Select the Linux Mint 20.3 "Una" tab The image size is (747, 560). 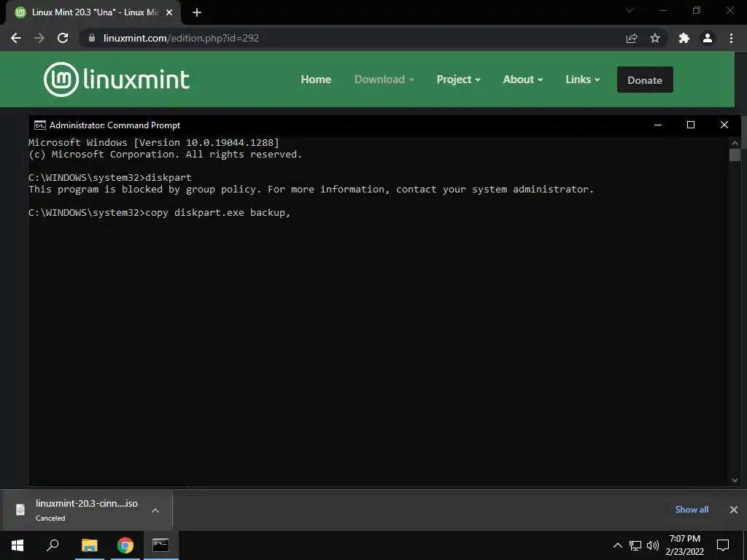93,12
